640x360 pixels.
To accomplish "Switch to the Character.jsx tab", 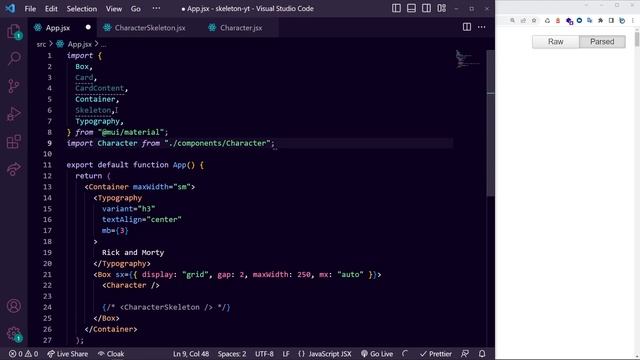I will point(241,28).
